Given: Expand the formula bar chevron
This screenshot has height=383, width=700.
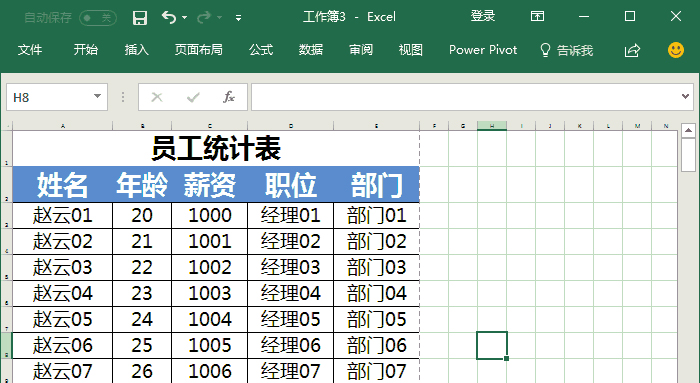Looking at the screenshot, I should pos(685,96).
